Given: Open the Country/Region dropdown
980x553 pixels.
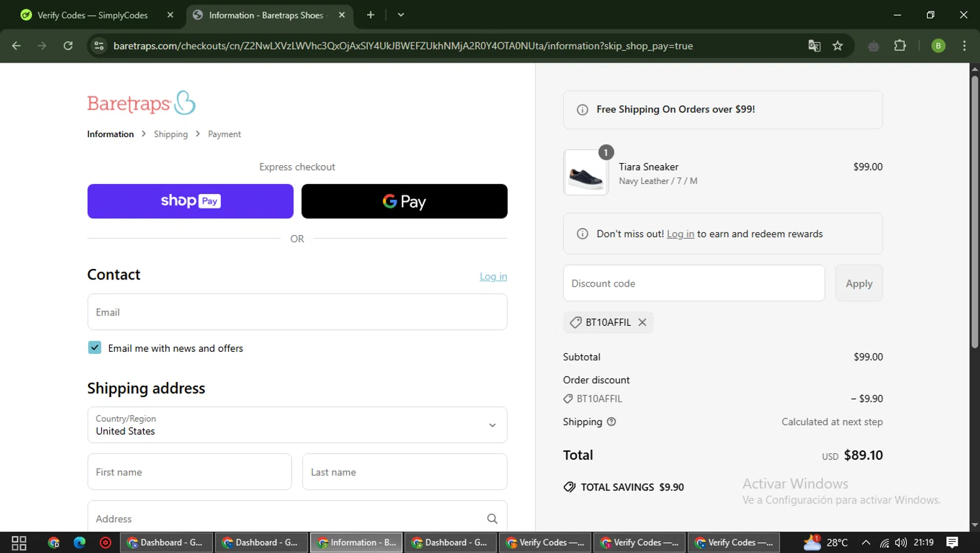Looking at the screenshot, I should [x=297, y=425].
